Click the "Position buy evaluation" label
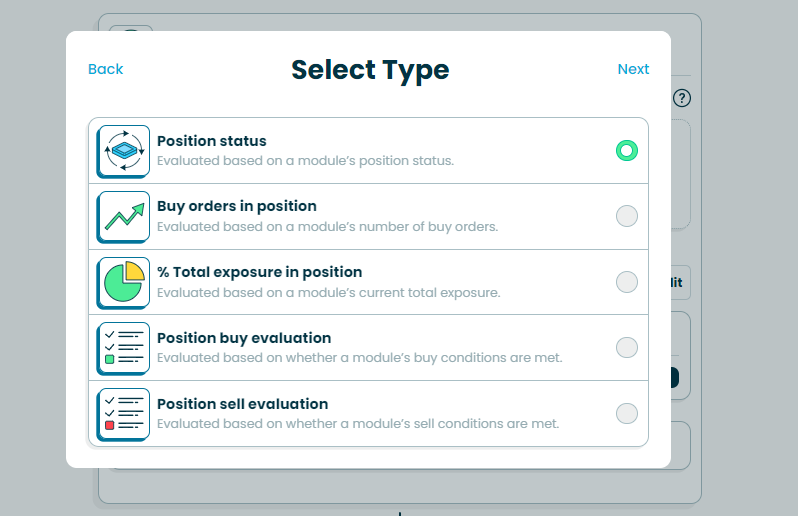The height and width of the screenshot is (516, 798). 244,338
